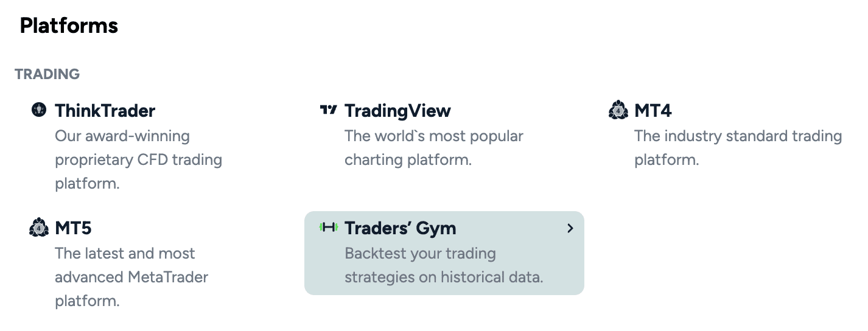868x331 pixels.
Task: Select the MT5 platform title
Action: tap(73, 228)
